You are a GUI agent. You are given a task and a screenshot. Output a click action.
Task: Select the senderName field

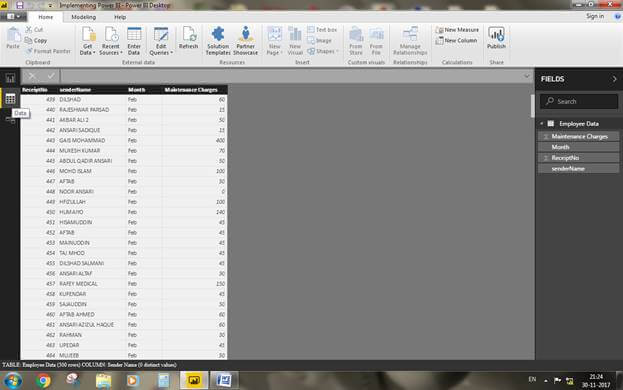[578, 168]
